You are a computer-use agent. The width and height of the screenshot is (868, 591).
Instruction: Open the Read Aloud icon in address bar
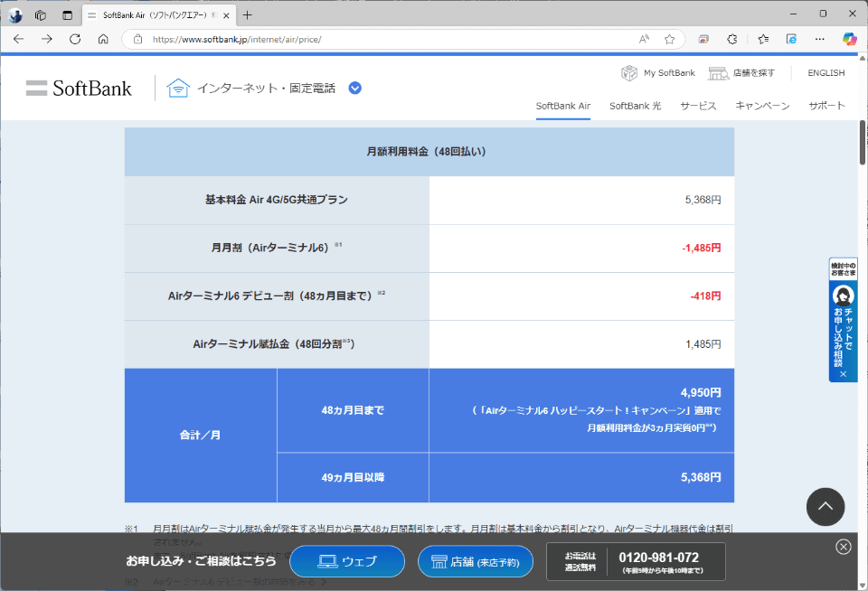[644, 39]
